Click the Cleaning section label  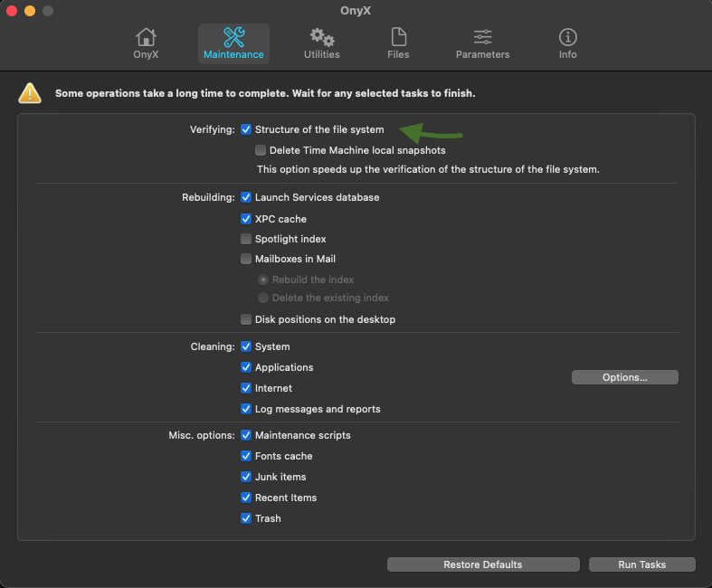tap(213, 346)
